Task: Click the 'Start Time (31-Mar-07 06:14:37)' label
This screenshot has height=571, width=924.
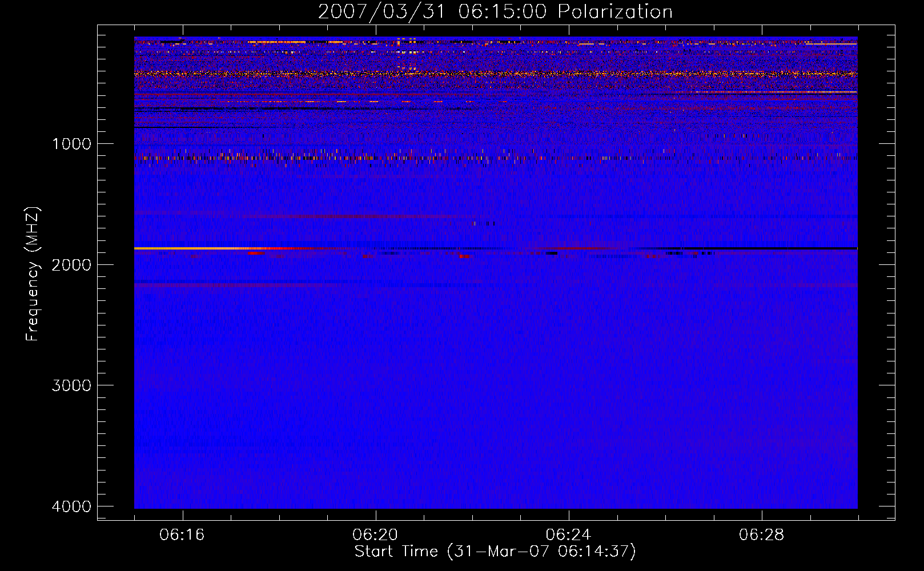Action: click(x=495, y=552)
